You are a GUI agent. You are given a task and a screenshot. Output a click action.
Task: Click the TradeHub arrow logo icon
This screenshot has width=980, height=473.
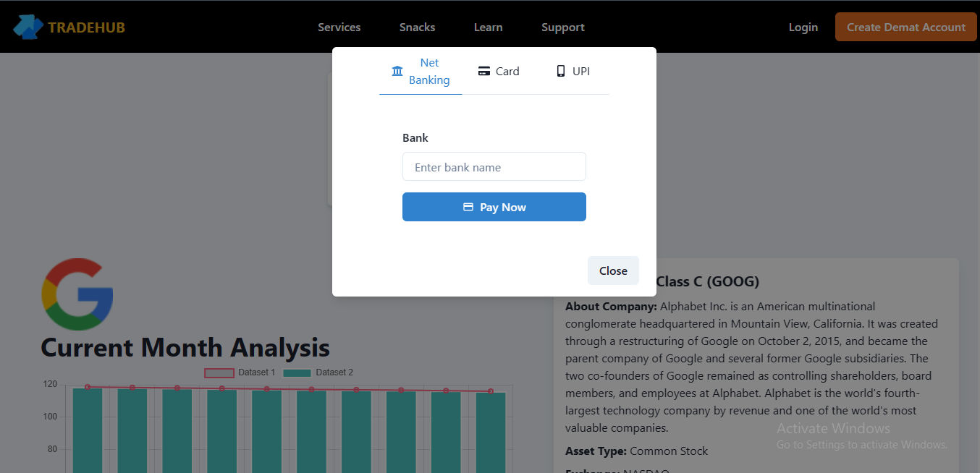[x=28, y=27]
